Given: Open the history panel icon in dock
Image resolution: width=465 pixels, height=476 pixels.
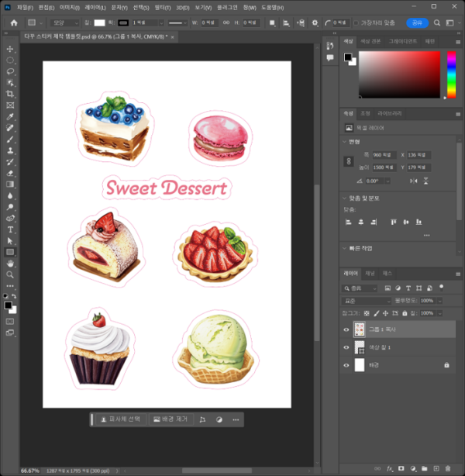Looking at the screenshot, I should 330,46.
